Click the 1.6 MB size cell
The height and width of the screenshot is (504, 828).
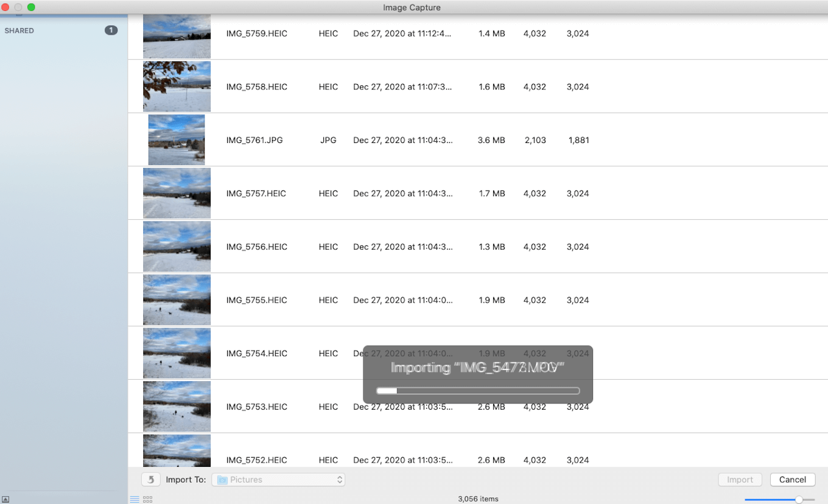click(x=491, y=87)
